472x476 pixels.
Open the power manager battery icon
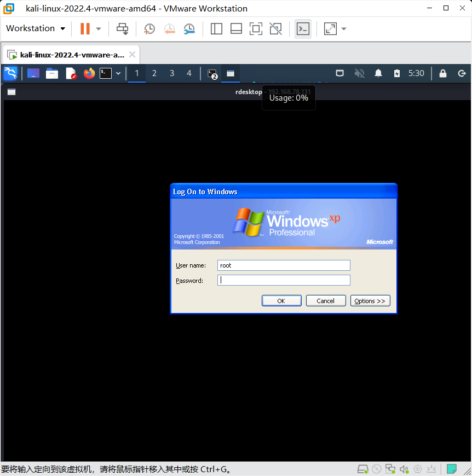pos(396,73)
